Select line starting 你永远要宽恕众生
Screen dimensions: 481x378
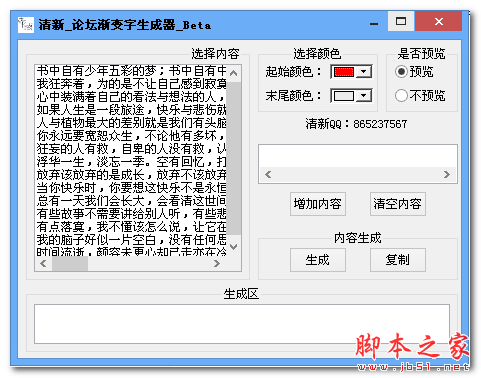click(131, 135)
